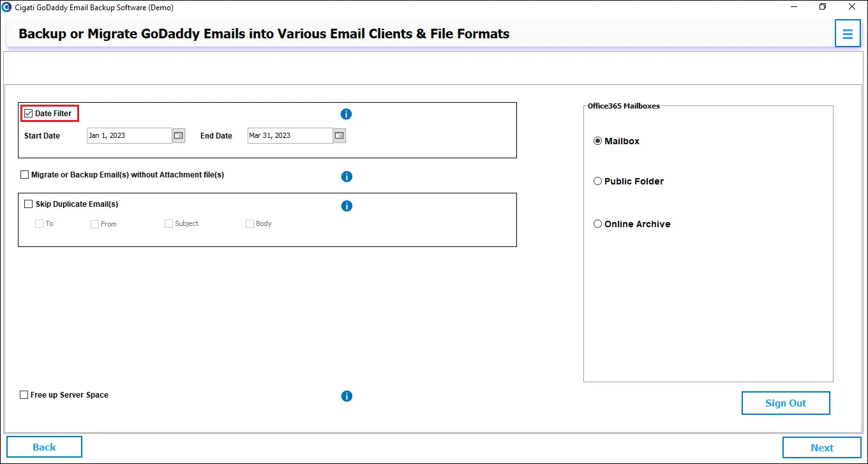Proceed with the Next button
This screenshot has height=464, width=868.
pos(822,447)
